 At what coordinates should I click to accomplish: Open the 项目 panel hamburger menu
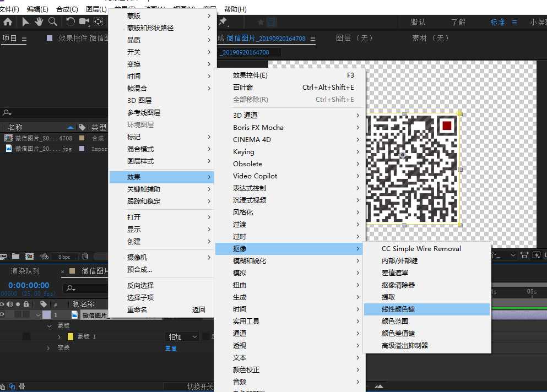(24, 39)
